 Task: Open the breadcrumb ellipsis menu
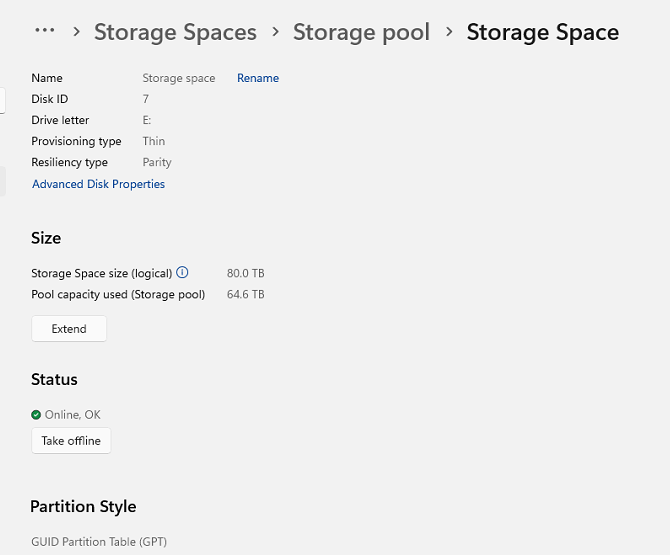click(44, 30)
